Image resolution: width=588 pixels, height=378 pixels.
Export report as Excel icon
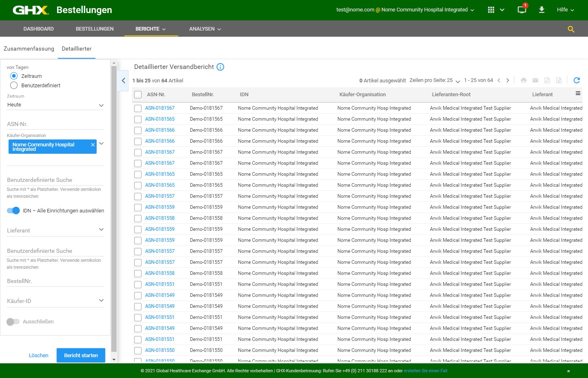coord(559,80)
